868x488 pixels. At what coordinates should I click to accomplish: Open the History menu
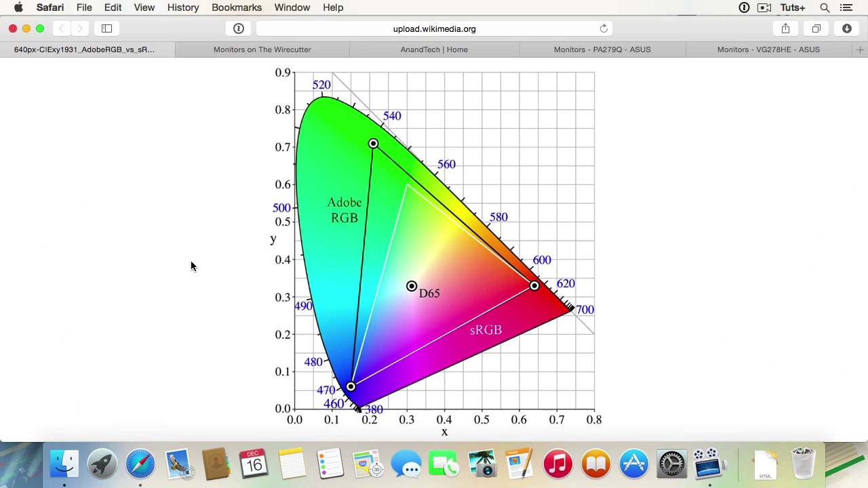click(x=183, y=7)
